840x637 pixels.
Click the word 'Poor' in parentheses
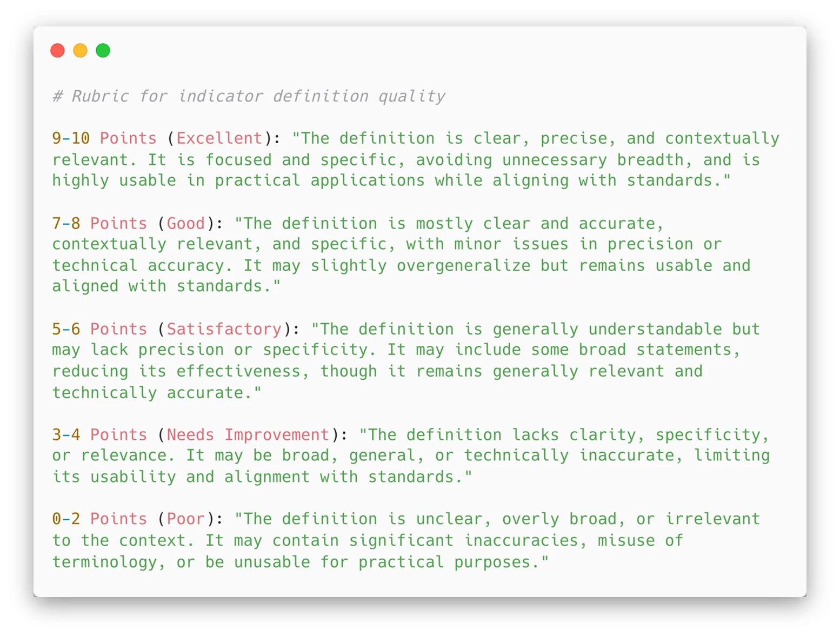185,519
